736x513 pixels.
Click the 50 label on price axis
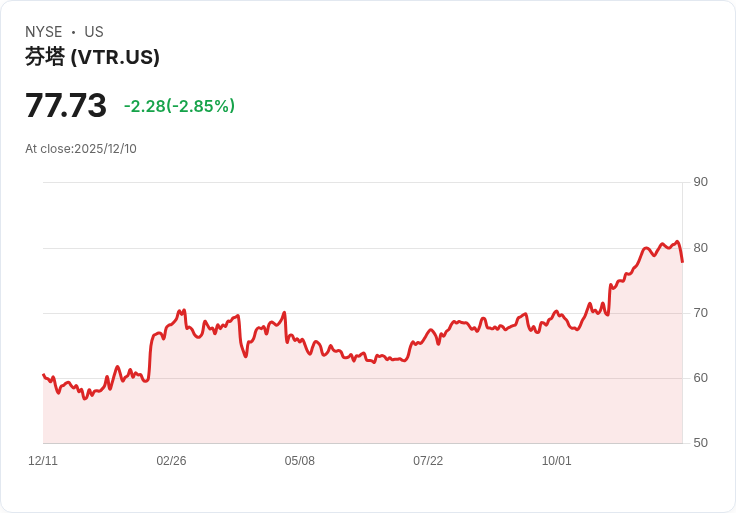[x=700, y=442]
